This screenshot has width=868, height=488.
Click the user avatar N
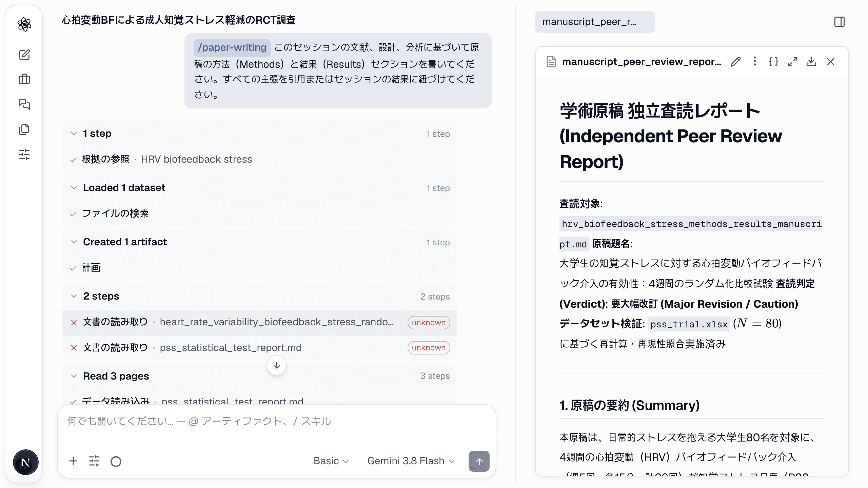point(25,462)
